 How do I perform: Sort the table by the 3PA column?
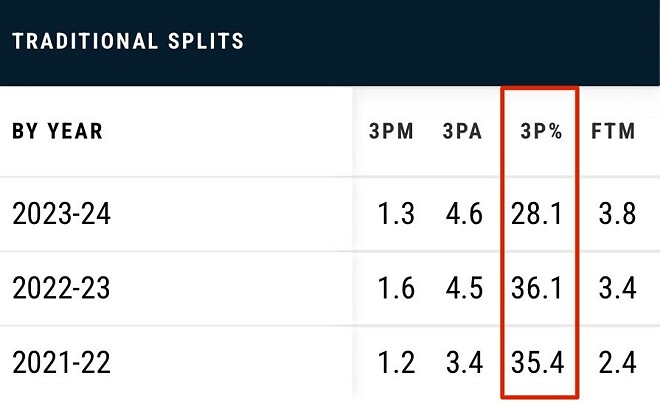point(463,132)
